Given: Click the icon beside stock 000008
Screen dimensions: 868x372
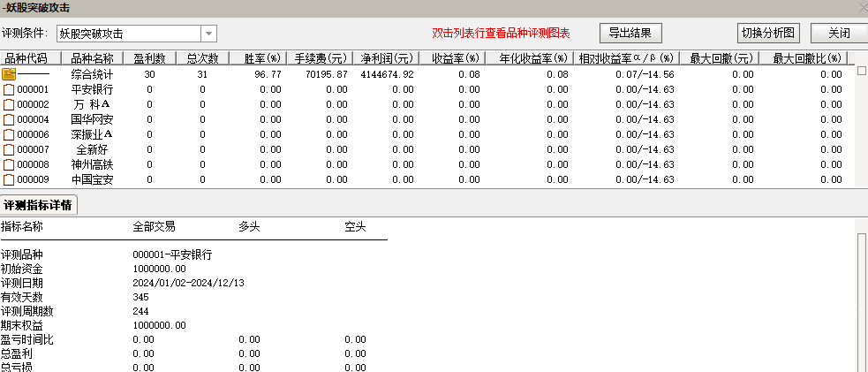Looking at the screenshot, I should (9, 164).
